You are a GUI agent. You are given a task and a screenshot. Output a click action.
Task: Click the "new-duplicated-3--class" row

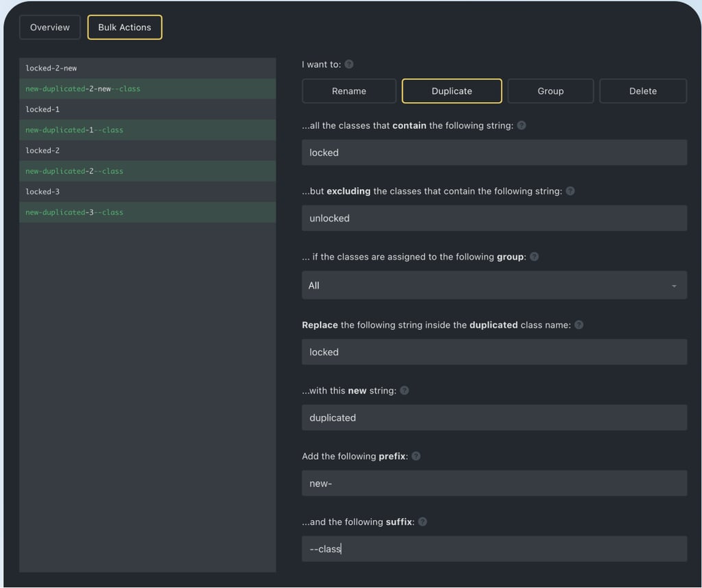click(147, 212)
